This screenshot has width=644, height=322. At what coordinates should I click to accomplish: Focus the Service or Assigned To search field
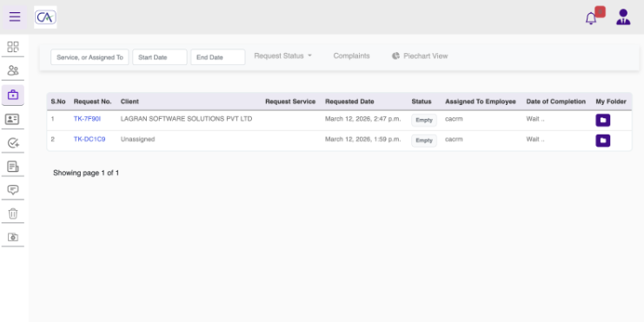pos(90,57)
